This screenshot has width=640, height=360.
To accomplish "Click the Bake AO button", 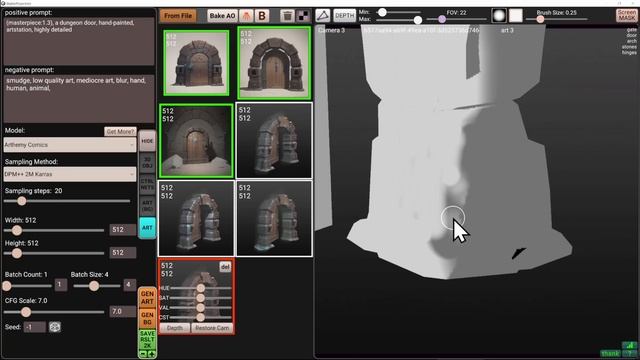I will [x=222, y=16].
